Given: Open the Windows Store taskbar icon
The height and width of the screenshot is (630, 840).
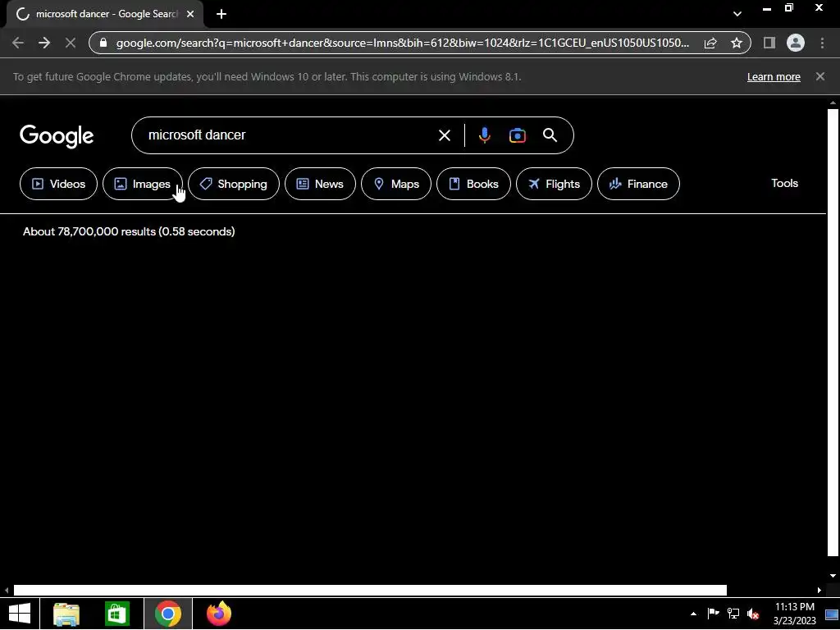Looking at the screenshot, I should (117, 614).
